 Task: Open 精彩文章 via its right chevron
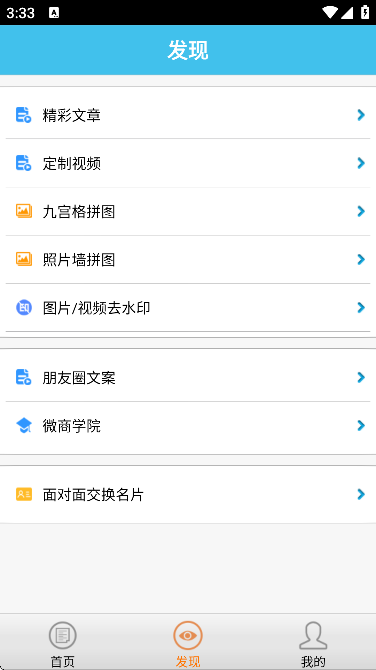click(x=361, y=115)
